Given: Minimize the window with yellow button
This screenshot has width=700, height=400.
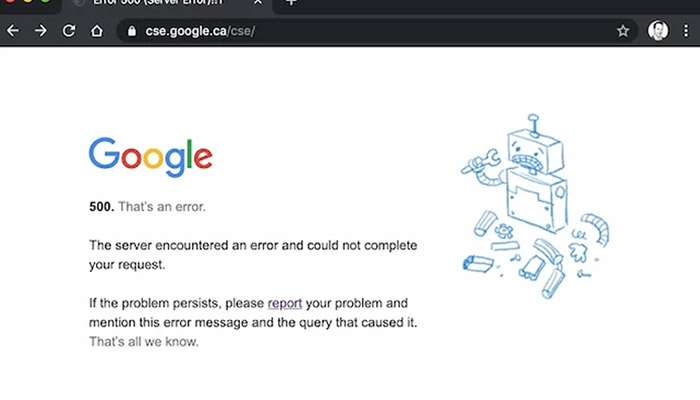Looking at the screenshot, I should coord(26,2).
